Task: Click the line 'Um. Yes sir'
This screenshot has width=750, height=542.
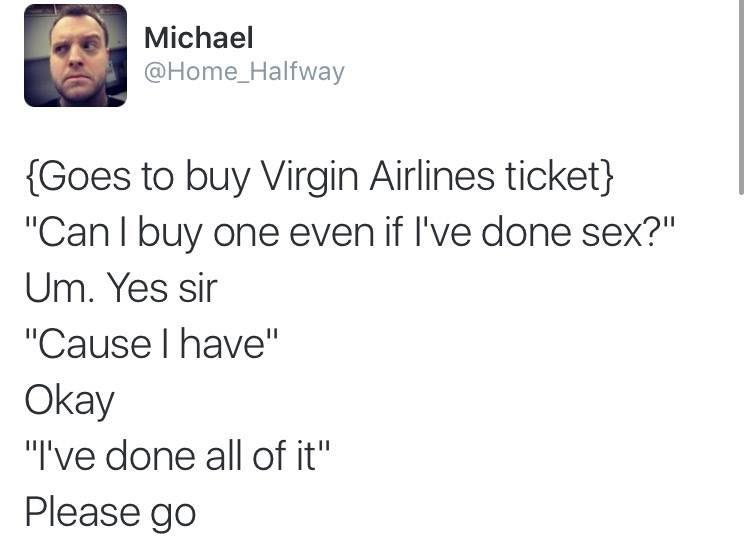Action: coord(121,288)
